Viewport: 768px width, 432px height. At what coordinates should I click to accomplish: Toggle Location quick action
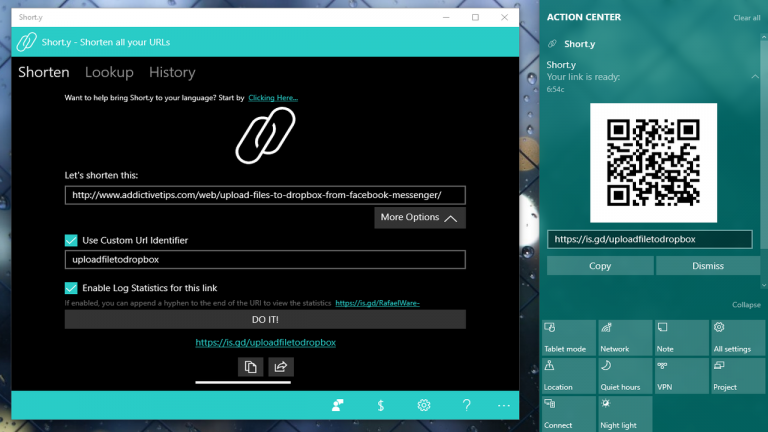pos(569,376)
